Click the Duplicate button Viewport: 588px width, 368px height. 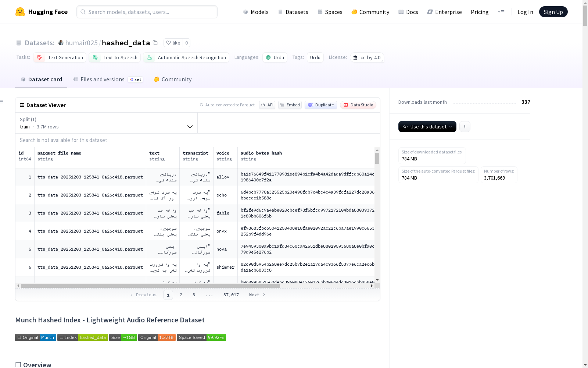321,105
